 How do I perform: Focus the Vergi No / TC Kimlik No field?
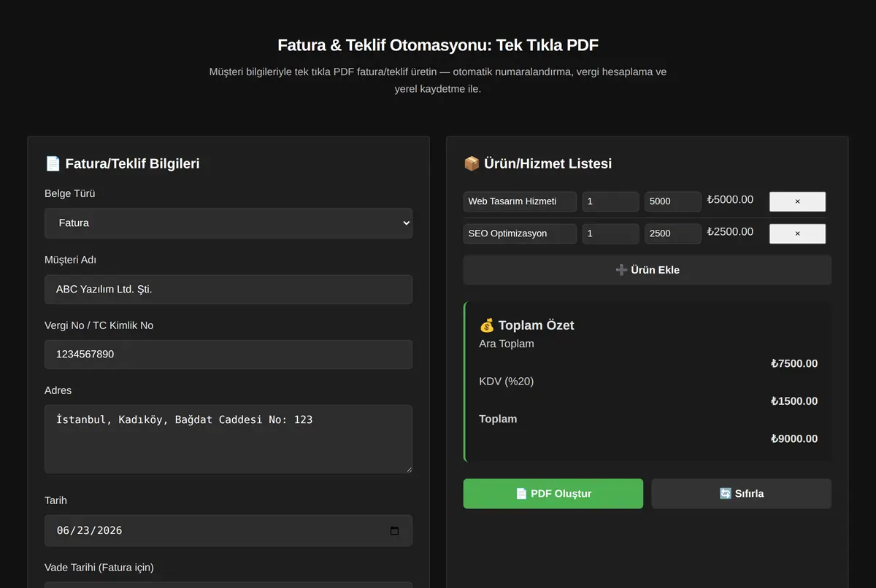pyautogui.click(x=228, y=355)
